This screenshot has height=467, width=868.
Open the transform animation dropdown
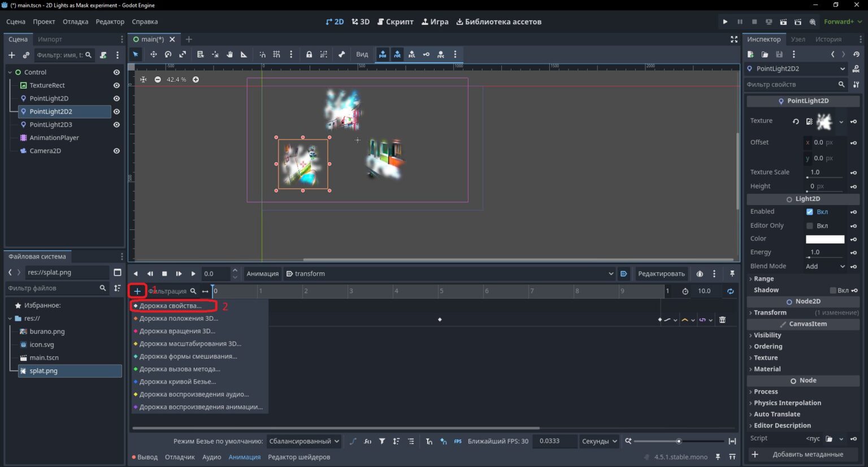pyautogui.click(x=449, y=274)
